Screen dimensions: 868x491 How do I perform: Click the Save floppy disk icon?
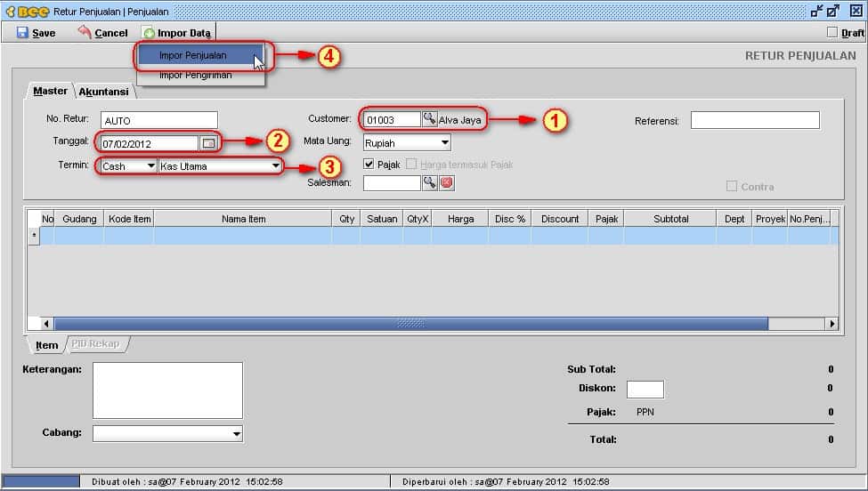click(22, 33)
